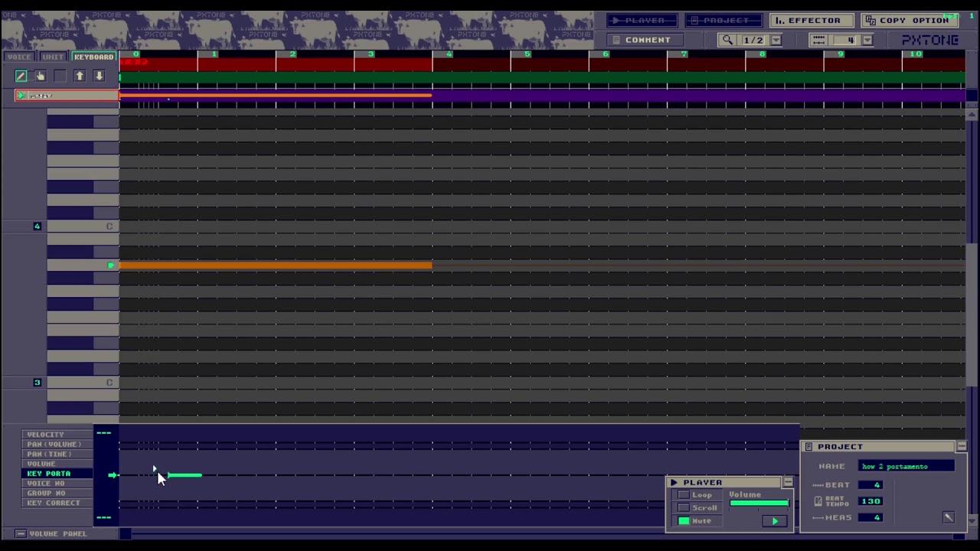Toggle the Project panel button in top bar
980x551 pixels.
click(x=722, y=21)
